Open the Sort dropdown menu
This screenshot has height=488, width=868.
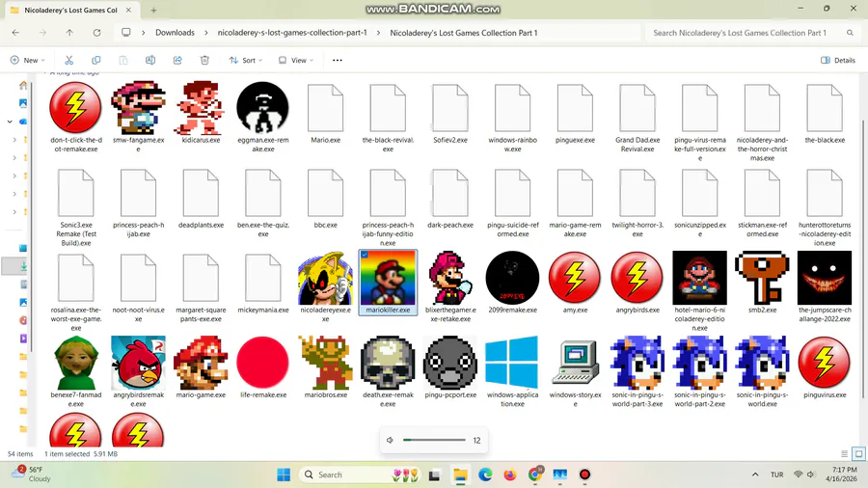point(246,60)
